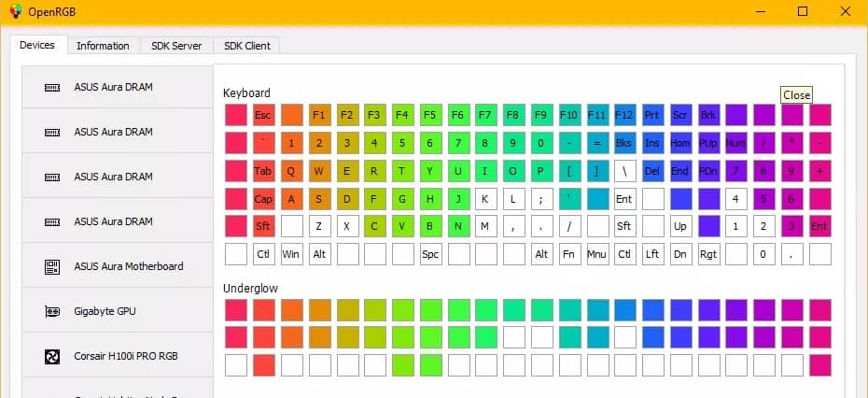The width and height of the screenshot is (868, 398).
Task: Open the SDK Server tab
Action: [176, 46]
